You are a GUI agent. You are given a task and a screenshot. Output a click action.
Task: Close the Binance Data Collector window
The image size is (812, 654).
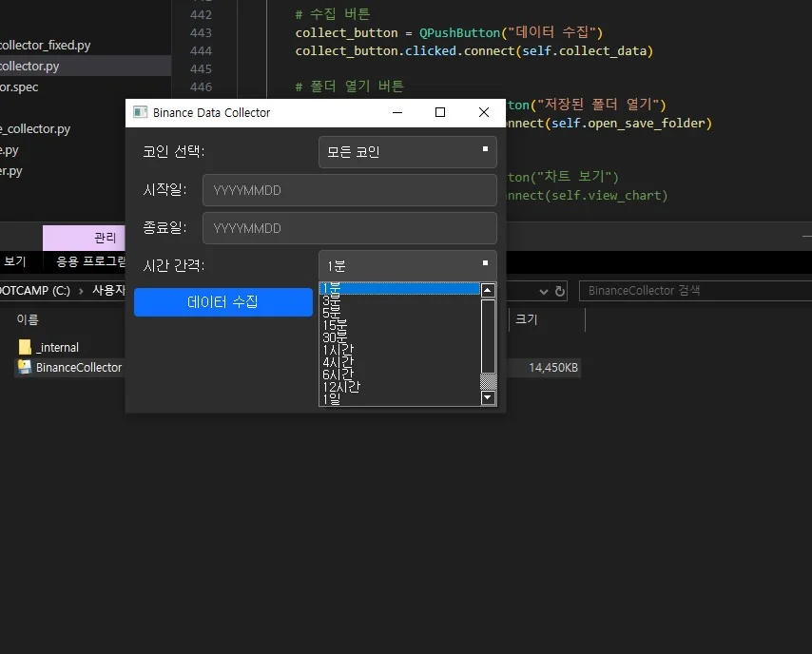point(484,112)
